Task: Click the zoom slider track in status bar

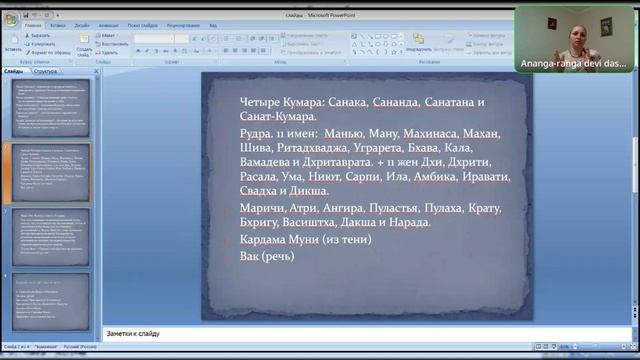Action: pyautogui.click(x=599, y=347)
